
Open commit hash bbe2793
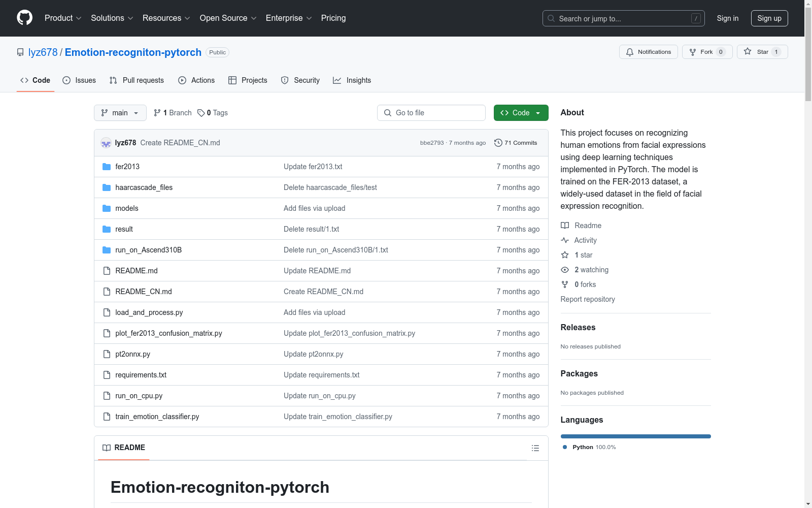point(432,143)
